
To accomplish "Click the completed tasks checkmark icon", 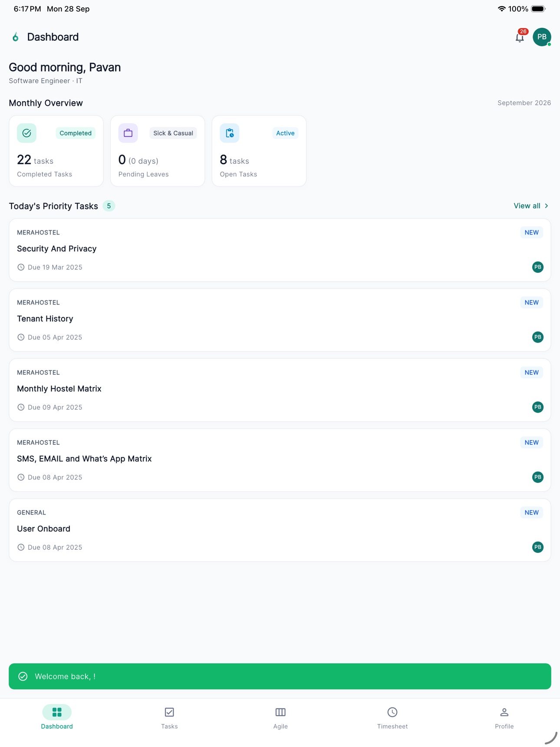I will (26, 133).
